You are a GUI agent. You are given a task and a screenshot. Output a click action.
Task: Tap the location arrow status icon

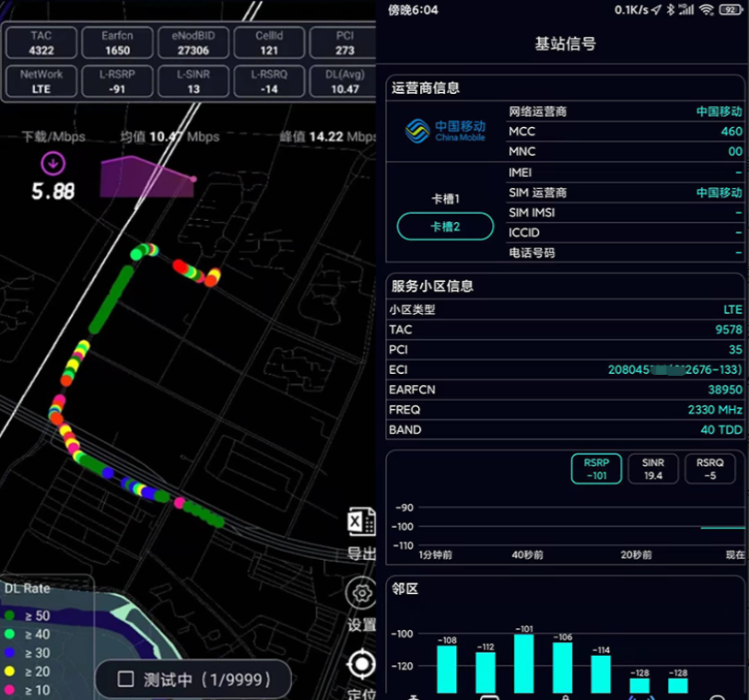(657, 10)
